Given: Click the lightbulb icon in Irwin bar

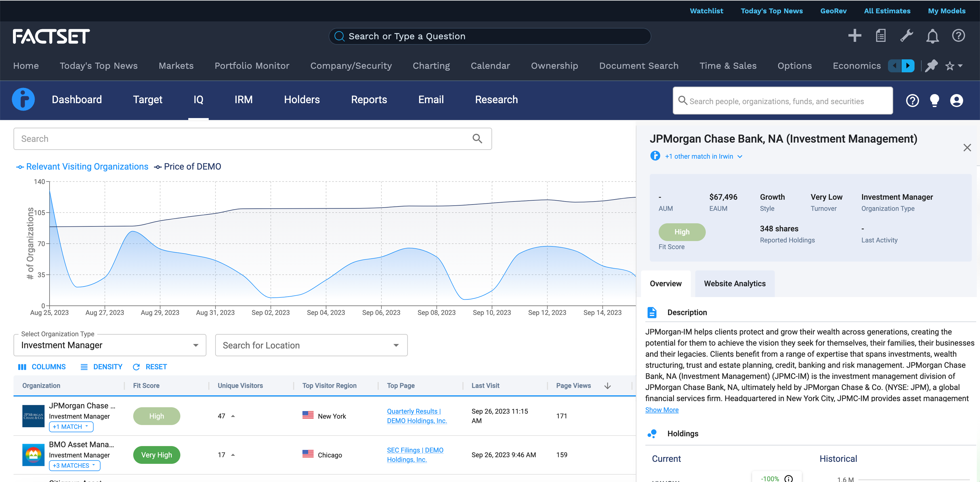Looking at the screenshot, I should coord(934,101).
